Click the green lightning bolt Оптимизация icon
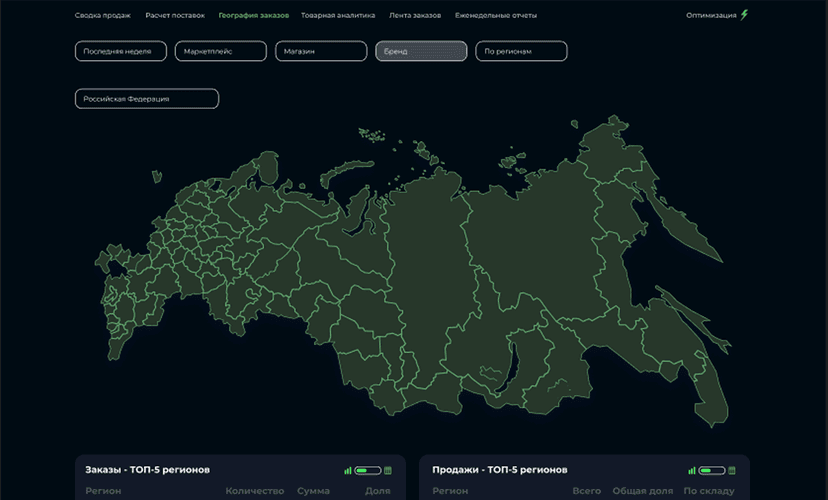 point(744,15)
